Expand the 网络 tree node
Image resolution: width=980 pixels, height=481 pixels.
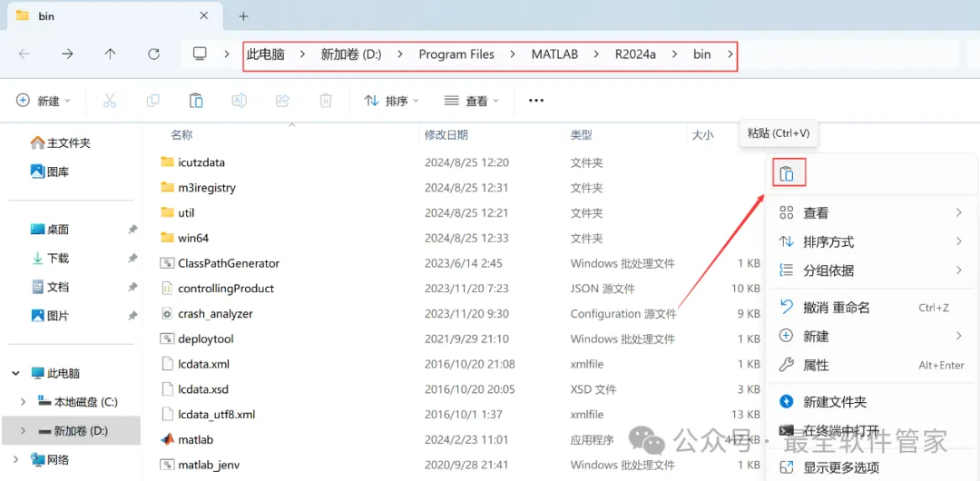pos(15,460)
